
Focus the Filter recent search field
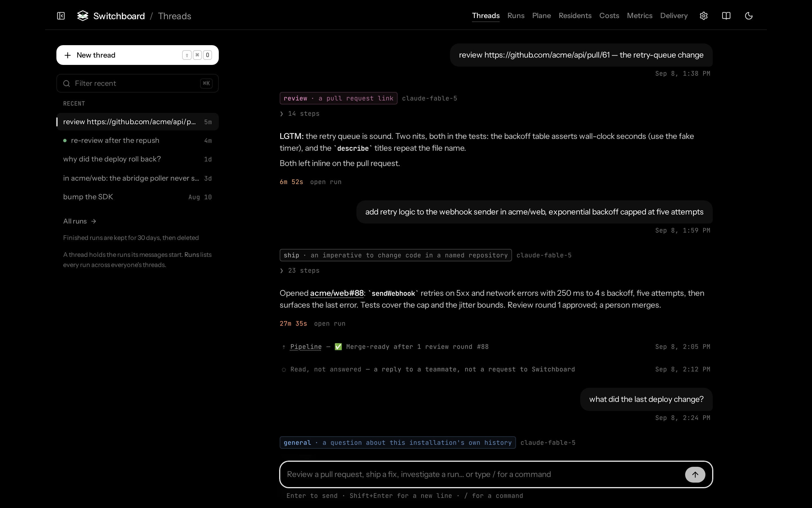coord(138,83)
